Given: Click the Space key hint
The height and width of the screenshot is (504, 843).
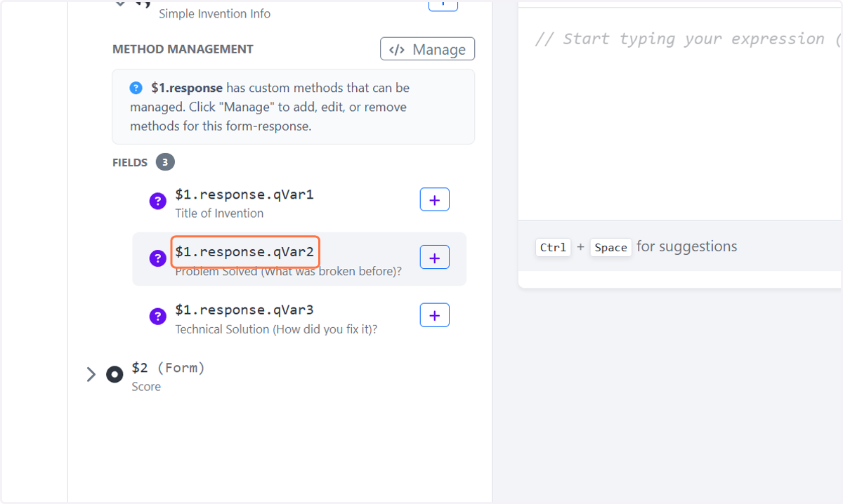Looking at the screenshot, I should pyautogui.click(x=610, y=247).
